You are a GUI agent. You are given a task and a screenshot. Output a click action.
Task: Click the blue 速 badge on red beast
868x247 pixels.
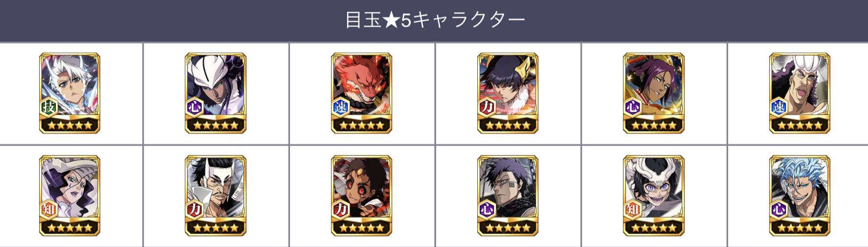pyautogui.click(x=341, y=107)
